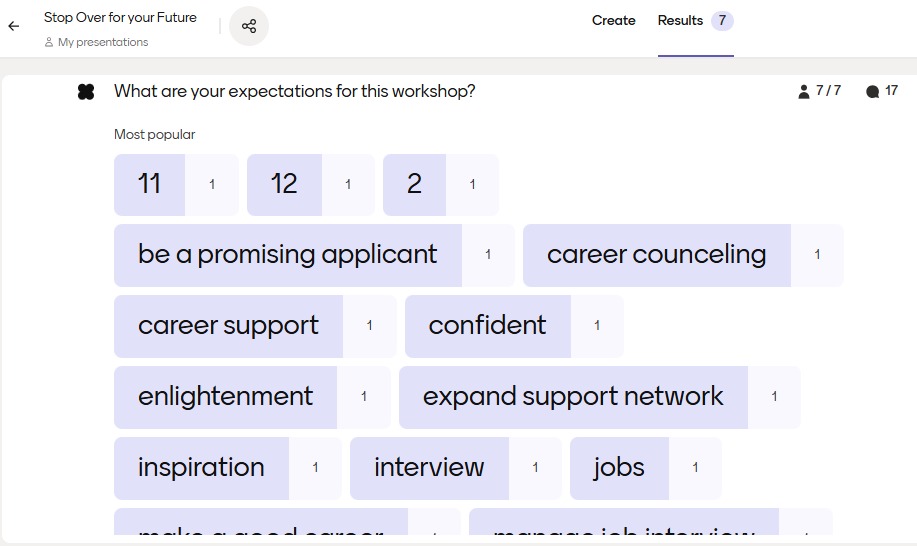917x546 pixels.
Task: Click the 'expand support network' tile
Action: pyautogui.click(x=573, y=397)
